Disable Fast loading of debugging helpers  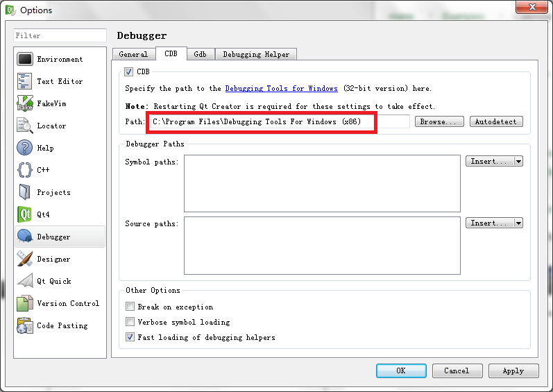(130, 337)
